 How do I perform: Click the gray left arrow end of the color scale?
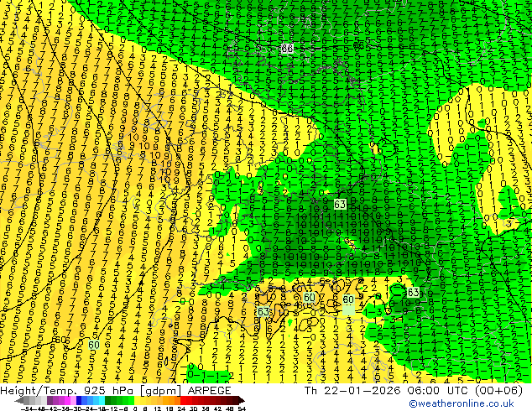[x=19, y=401]
